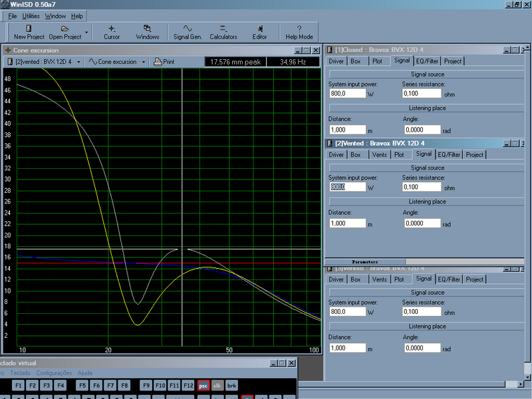This screenshot has height=399, width=532.
Task: Click Distance field in [1]Closed panel
Action: 347,130
